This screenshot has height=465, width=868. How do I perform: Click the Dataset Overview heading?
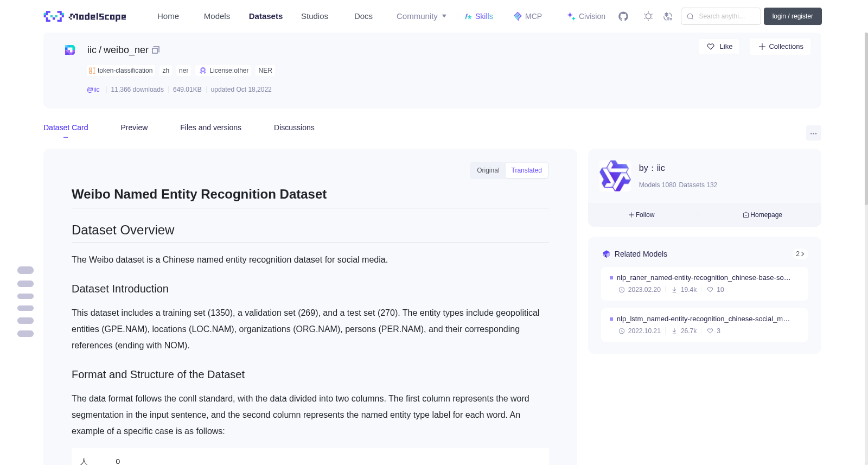(123, 230)
